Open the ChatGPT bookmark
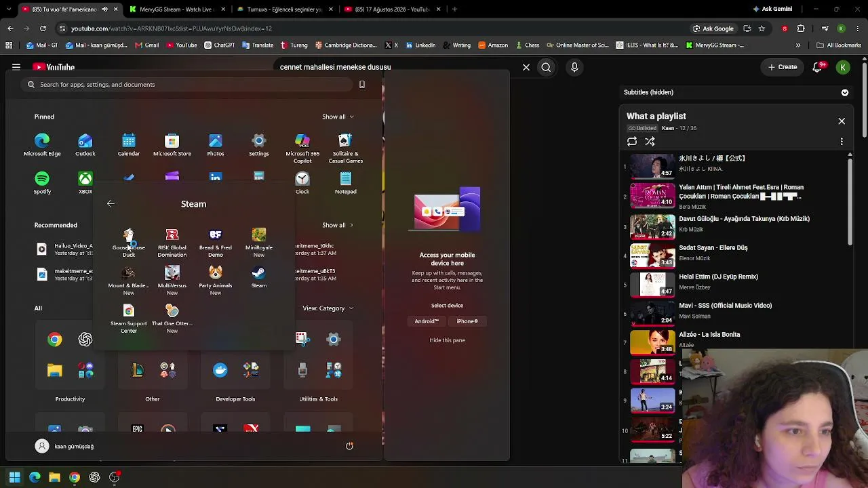Image resolution: width=868 pixels, height=488 pixels. pyautogui.click(x=219, y=45)
